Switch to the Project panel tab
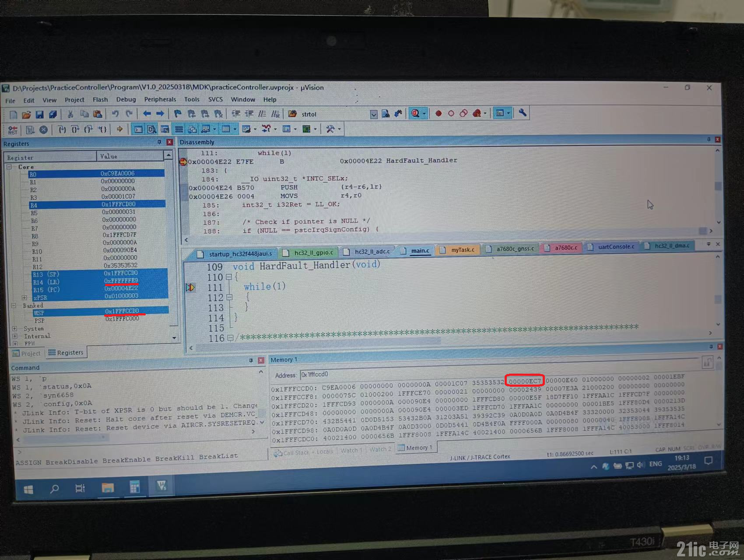This screenshot has width=744, height=560. [x=26, y=353]
